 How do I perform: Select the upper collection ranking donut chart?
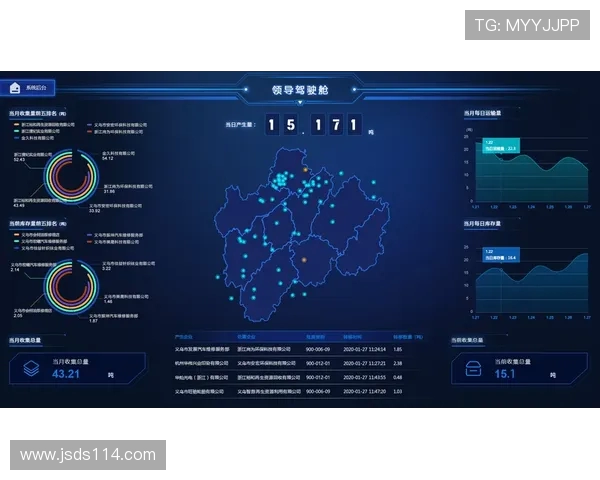(63, 176)
